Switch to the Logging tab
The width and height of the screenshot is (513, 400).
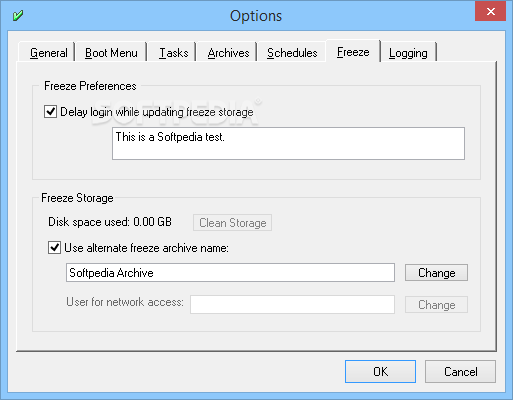click(408, 53)
